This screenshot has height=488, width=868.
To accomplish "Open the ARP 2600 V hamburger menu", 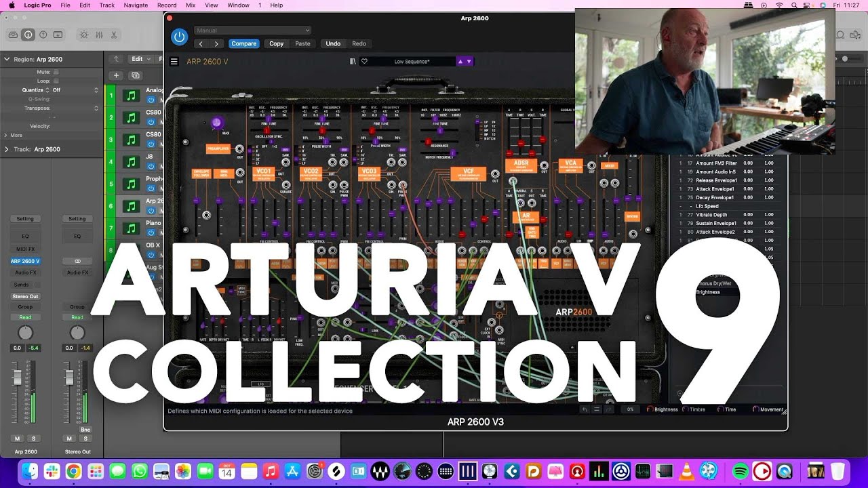I will [x=174, y=62].
